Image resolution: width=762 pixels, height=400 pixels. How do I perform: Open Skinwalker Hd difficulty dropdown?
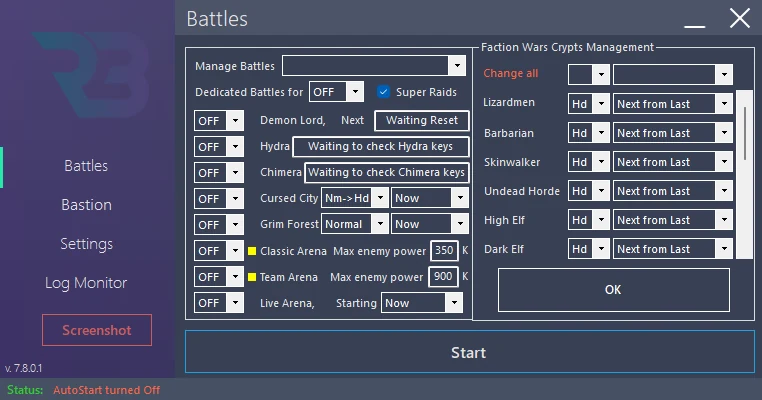point(589,162)
